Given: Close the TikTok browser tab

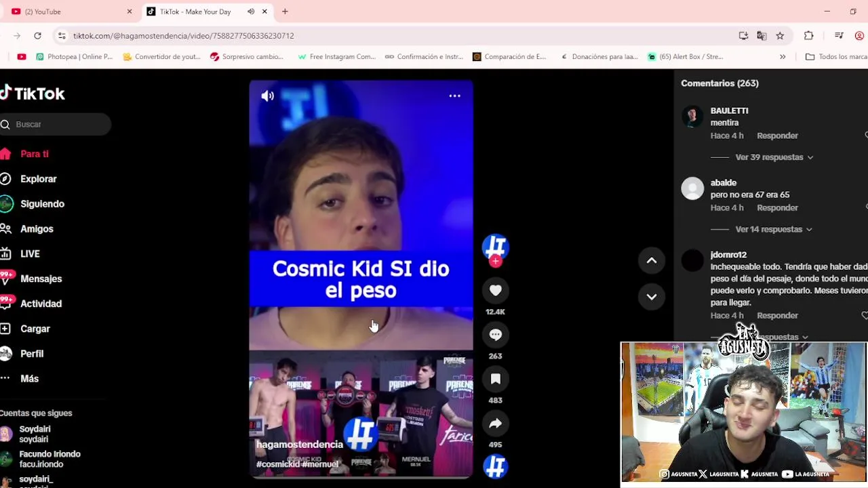Looking at the screenshot, I should click(264, 12).
